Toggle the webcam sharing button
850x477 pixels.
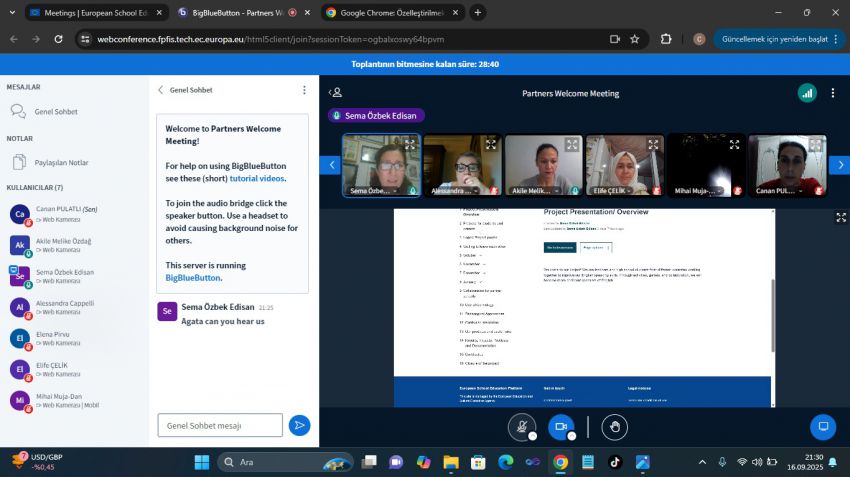pos(561,426)
